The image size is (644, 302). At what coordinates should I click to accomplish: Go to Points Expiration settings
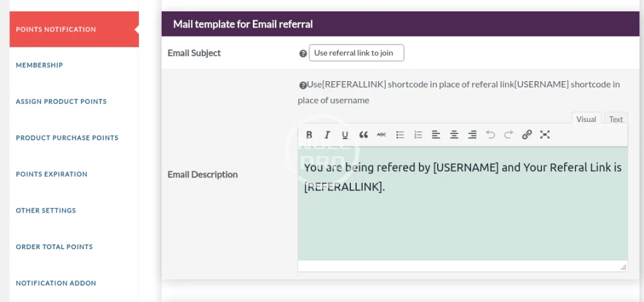pyautogui.click(x=52, y=174)
